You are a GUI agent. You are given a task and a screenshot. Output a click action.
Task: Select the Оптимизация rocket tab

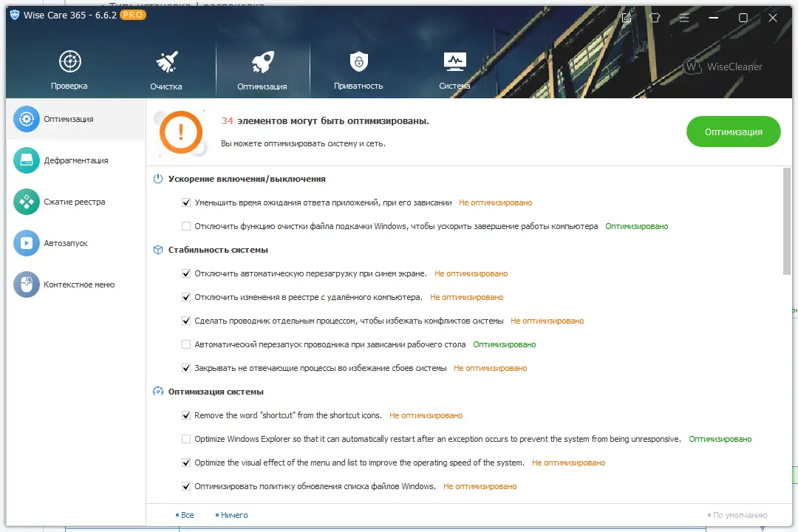point(262,70)
